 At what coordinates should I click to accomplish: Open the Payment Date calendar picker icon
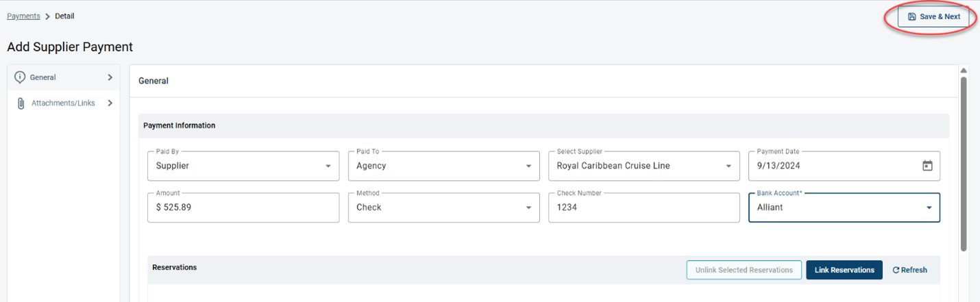coord(927,166)
